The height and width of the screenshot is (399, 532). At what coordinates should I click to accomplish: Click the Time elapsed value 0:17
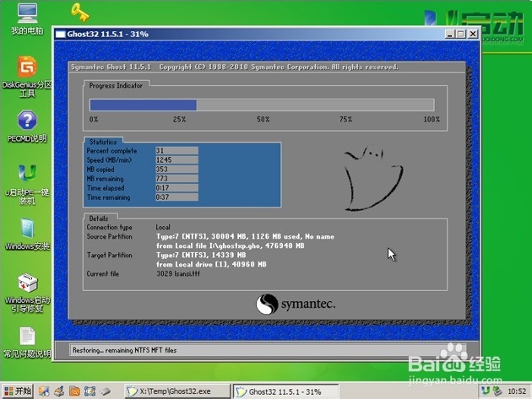pyautogui.click(x=176, y=188)
